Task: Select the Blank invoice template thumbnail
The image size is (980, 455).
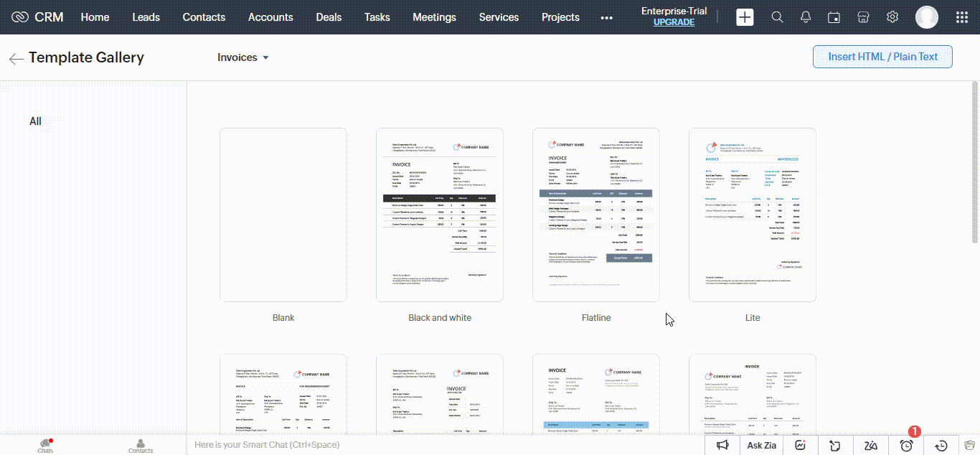Action: tap(283, 215)
